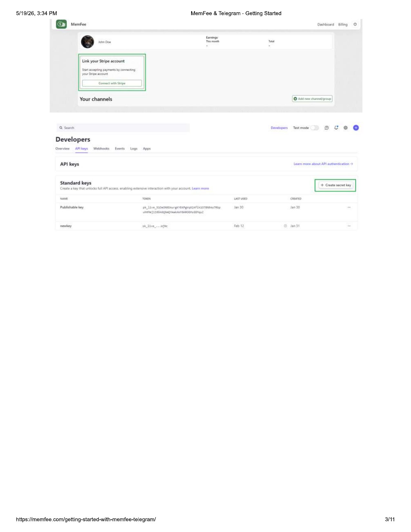
Task: Open the settings gear icon
Action: pyautogui.click(x=346, y=128)
